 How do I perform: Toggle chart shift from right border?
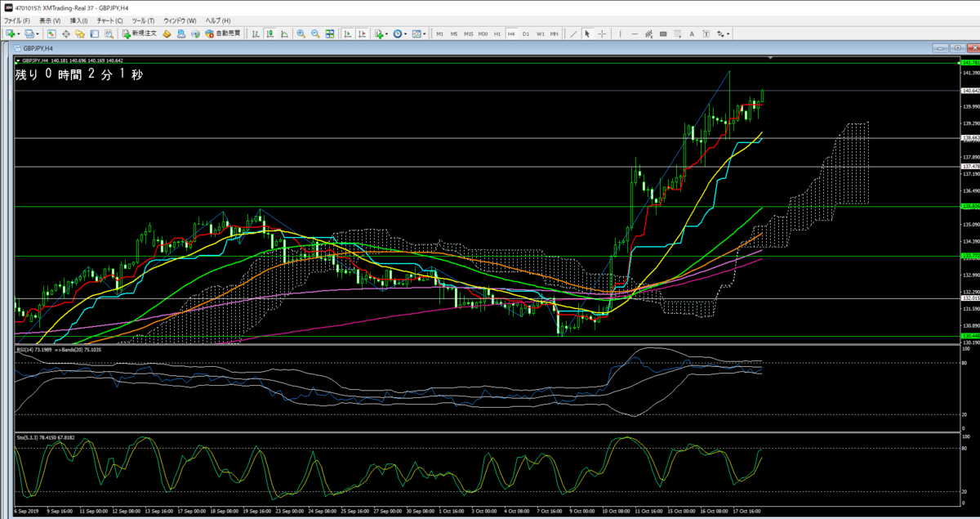362,34
